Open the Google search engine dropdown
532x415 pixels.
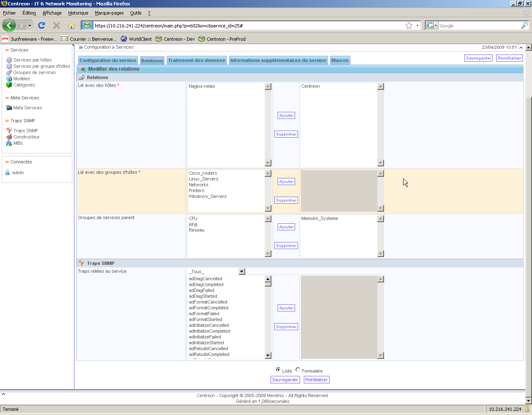(432, 25)
